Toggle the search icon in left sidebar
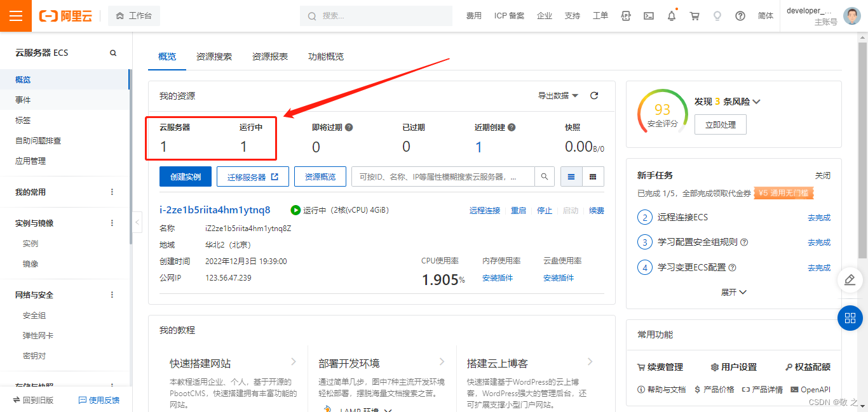 click(x=112, y=52)
